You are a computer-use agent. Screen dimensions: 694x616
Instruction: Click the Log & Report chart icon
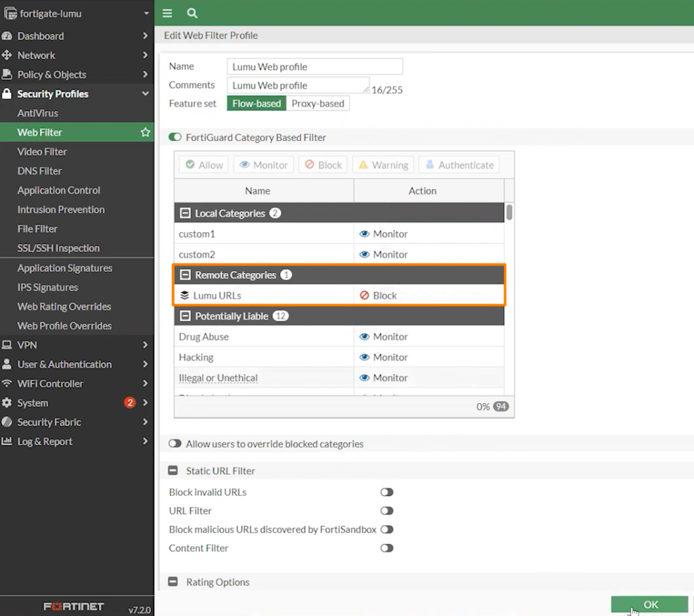(x=7, y=441)
